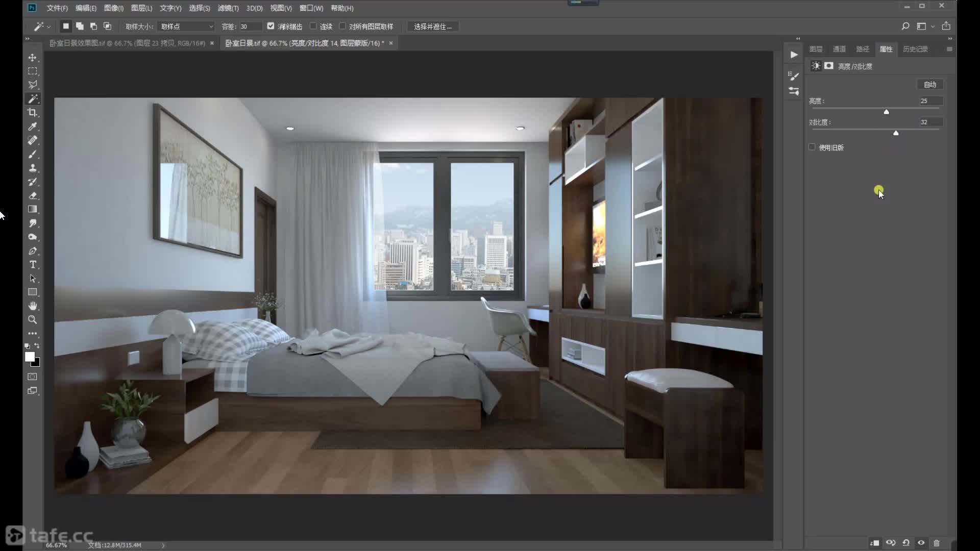Toggle adjustment layer visibility eye icon

(921, 543)
